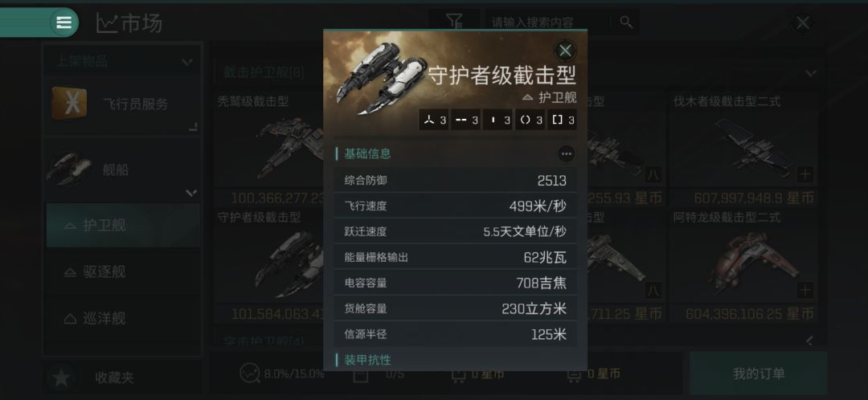Screen dimensions: 868x400
Task: Add 伐木者级截击型二式 with plus icon
Action: pyautogui.click(x=805, y=175)
